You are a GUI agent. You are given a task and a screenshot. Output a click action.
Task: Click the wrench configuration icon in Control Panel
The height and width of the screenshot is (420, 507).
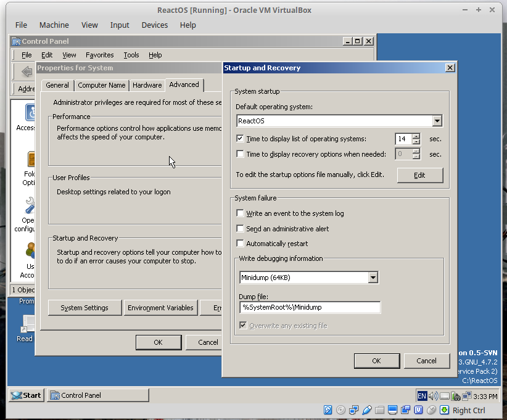(x=30, y=205)
